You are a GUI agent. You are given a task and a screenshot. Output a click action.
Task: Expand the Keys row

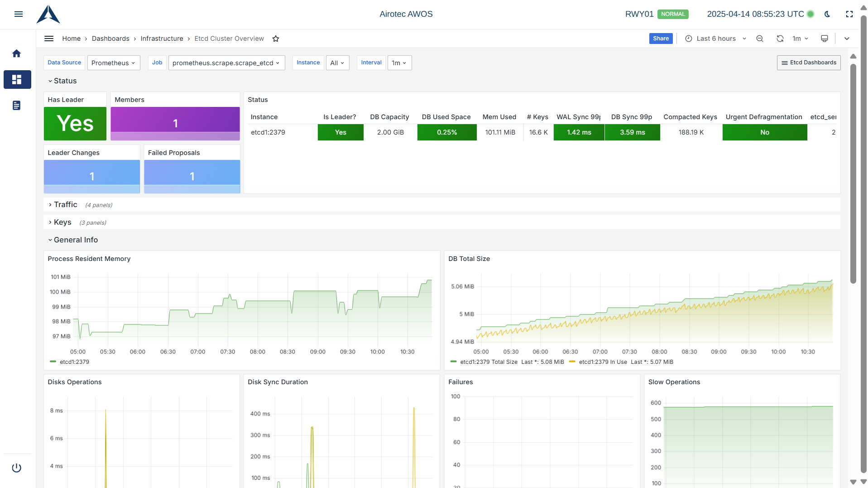[x=62, y=222]
